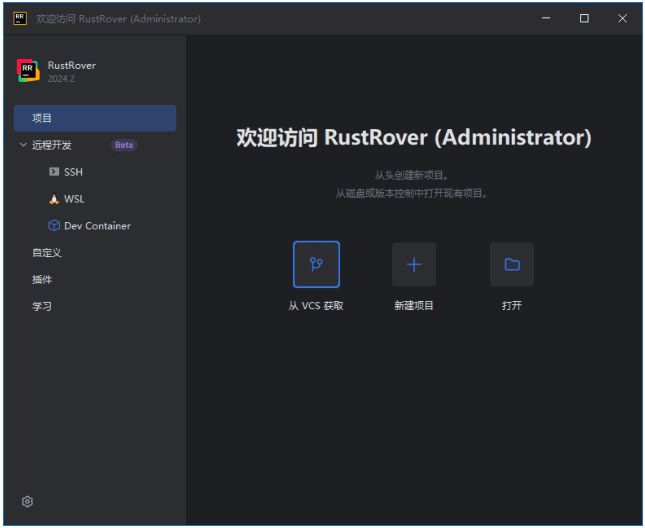
Task: Minimize the RustRover window
Action: (x=546, y=18)
